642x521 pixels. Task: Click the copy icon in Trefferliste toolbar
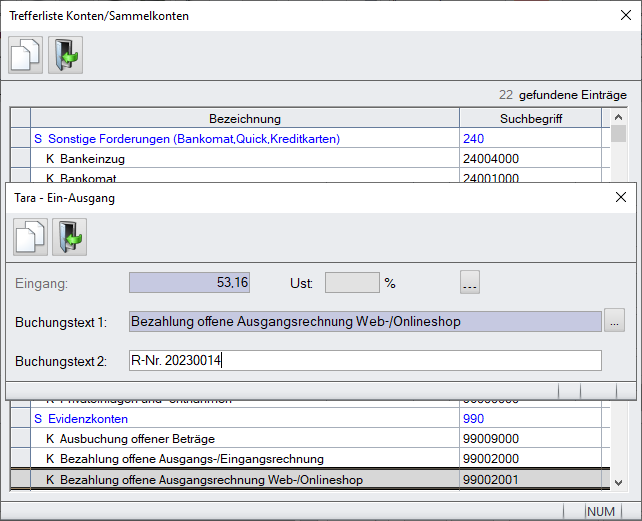click(x=26, y=55)
